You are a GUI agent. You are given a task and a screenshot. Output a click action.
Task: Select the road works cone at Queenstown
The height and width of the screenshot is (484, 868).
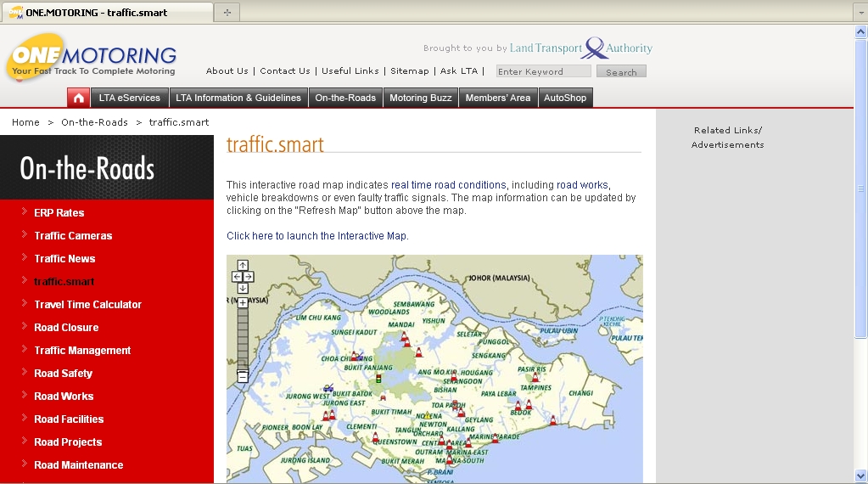click(x=375, y=439)
